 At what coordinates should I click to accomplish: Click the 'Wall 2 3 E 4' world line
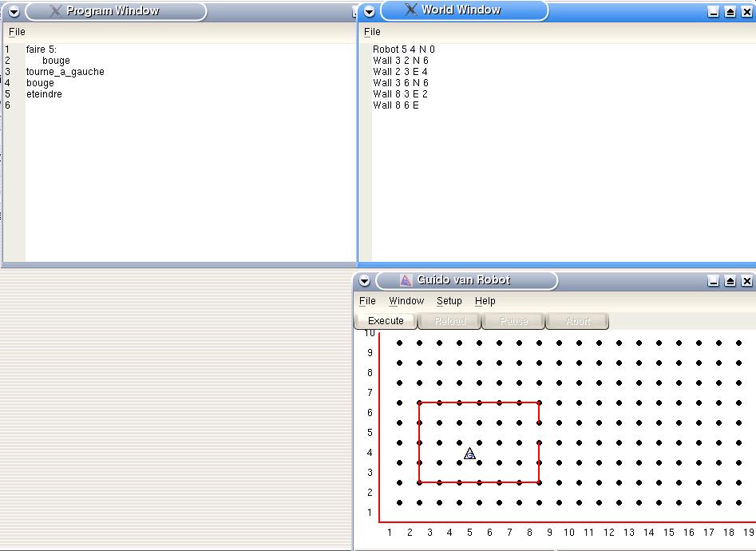coord(400,71)
